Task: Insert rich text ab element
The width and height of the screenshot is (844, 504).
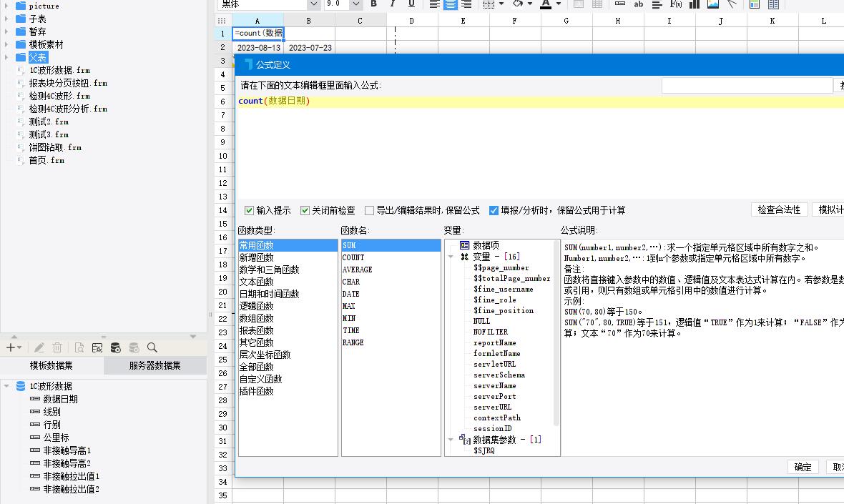Action: pyautogui.click(x=639, y=4)
